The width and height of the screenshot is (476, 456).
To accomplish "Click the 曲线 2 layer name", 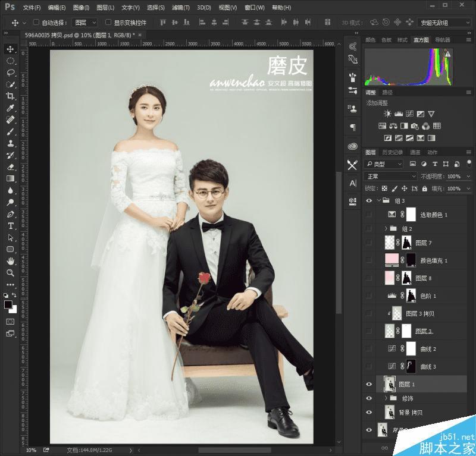I will point(428,349).
